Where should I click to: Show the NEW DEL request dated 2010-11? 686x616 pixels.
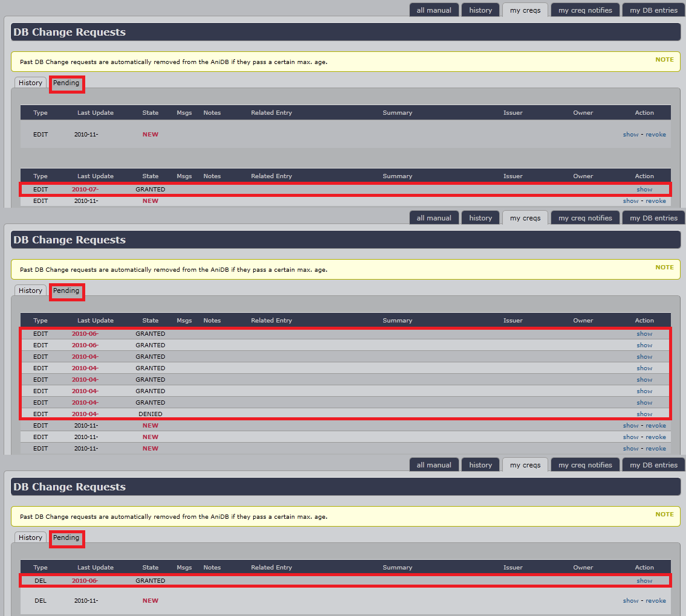(x=630, y=601)
